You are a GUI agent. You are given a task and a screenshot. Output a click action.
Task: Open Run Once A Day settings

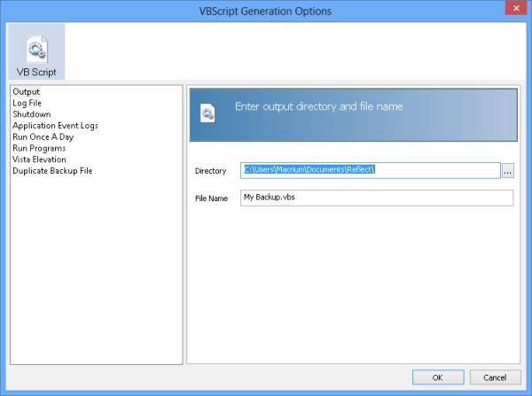pos(43,137)
